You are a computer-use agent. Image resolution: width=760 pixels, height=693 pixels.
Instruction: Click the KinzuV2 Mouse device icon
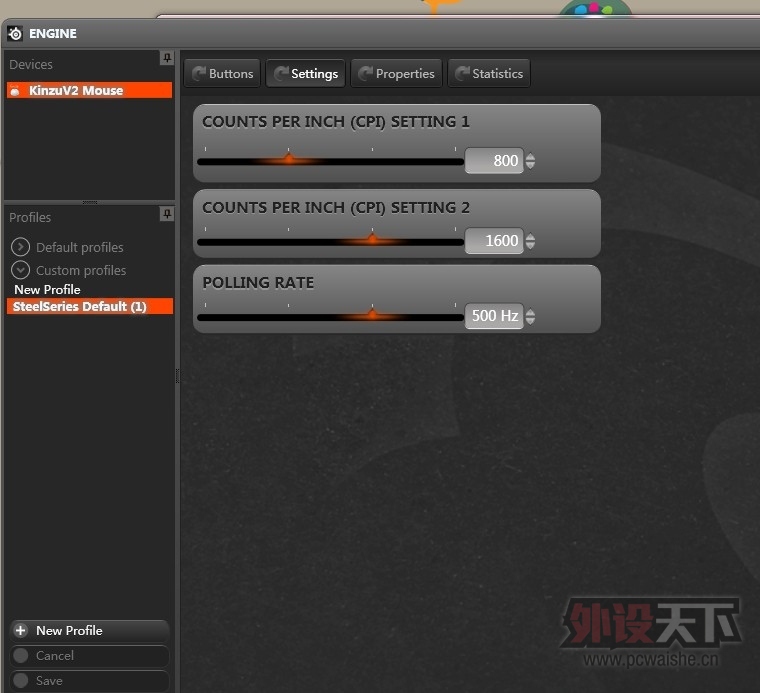(15, 90)
